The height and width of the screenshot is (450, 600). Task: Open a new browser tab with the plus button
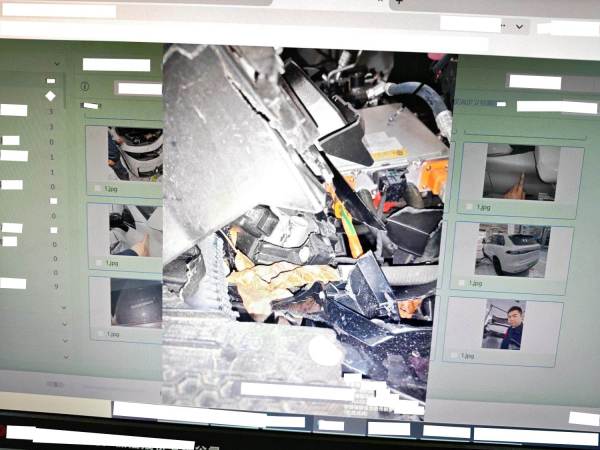point(400,3)
